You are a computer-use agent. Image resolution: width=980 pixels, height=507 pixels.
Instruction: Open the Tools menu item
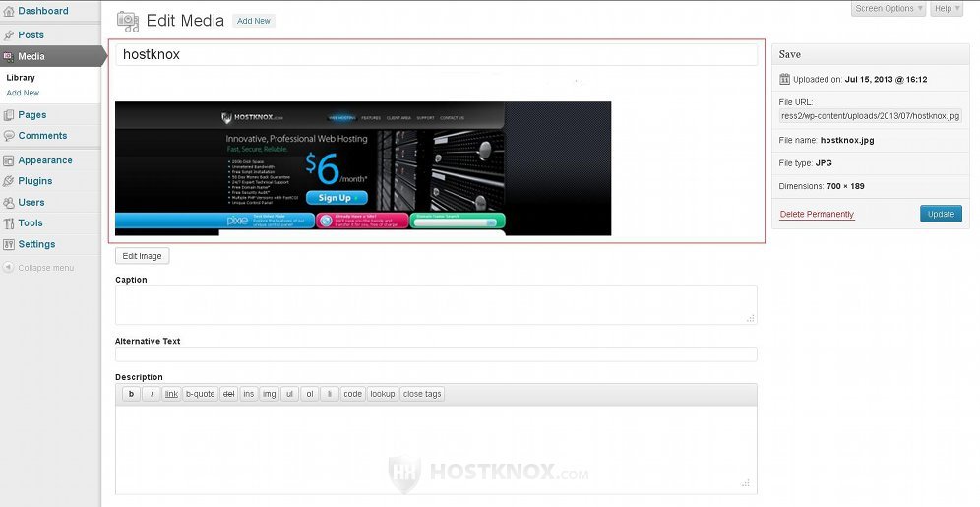click(x=31, y=222)
